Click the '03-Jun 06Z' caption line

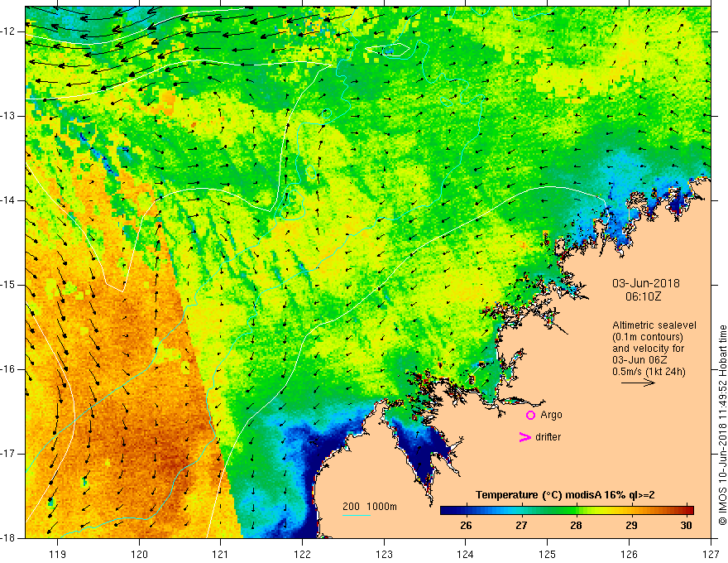click(642, 360)
